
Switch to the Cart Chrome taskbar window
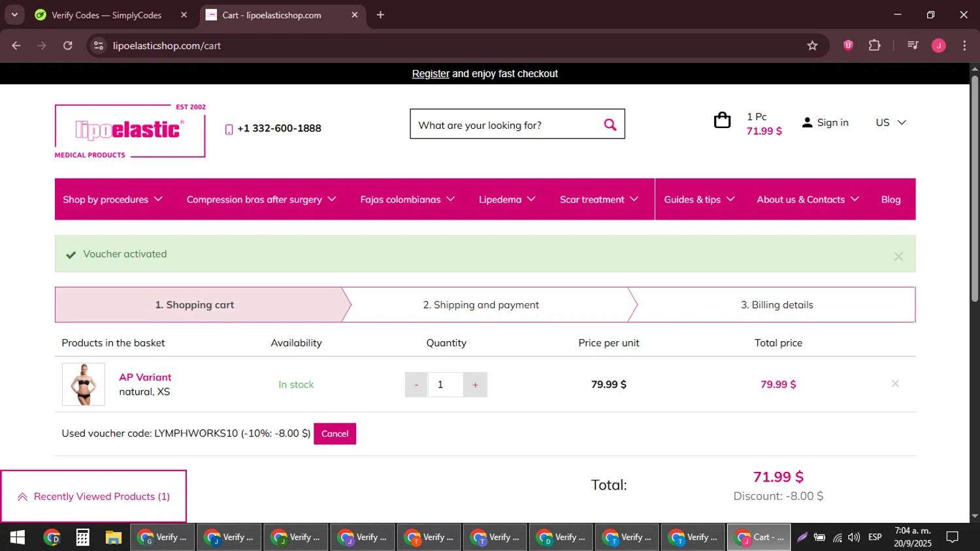pyautogui.click(x=759, y=537)
